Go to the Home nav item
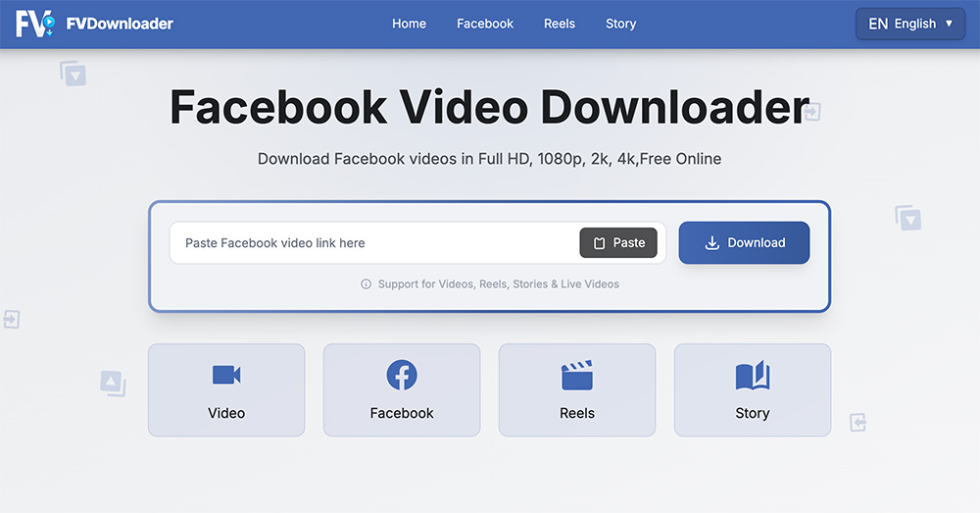The width and height of the screenshot is (980, 513). (409, 24)
